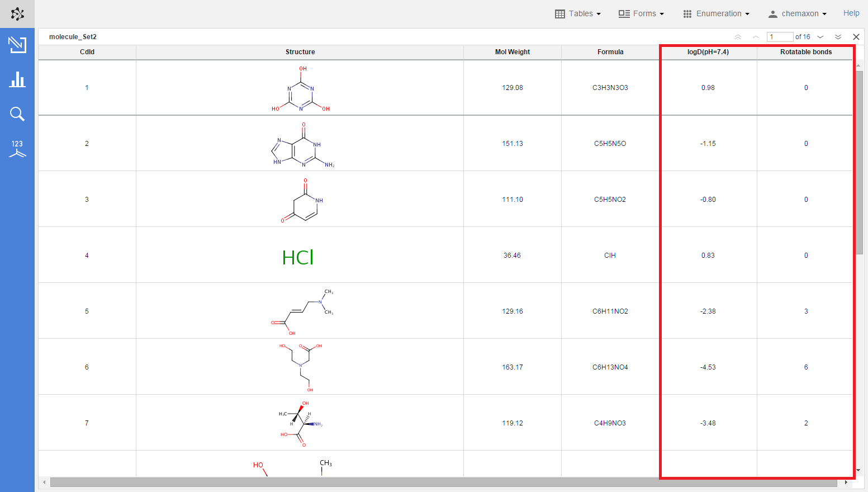
Task: Click the magnifier search icon in sidebar
Action: click(x=17, y=114)
